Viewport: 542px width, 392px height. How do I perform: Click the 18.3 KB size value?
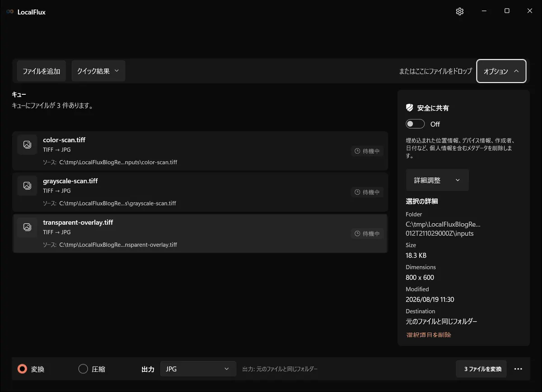[x=416, y=255]
